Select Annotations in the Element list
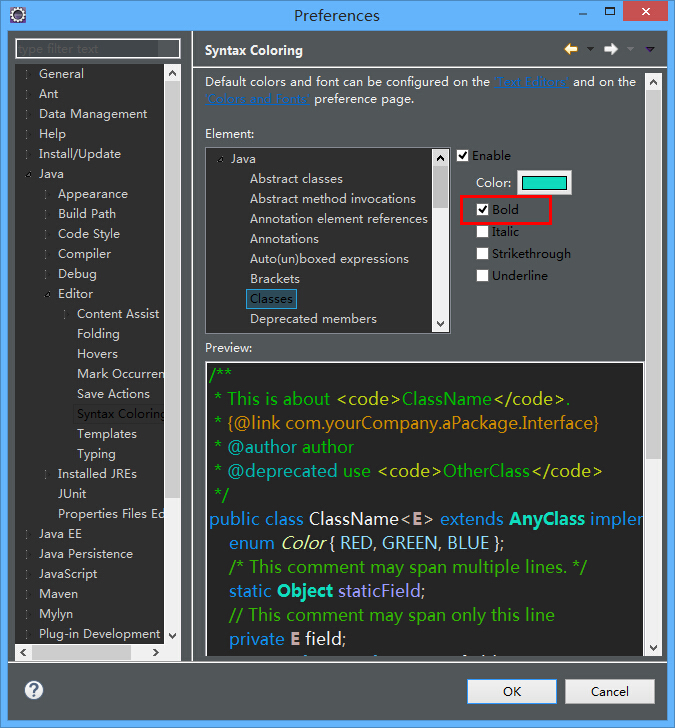 click(284, 239)
